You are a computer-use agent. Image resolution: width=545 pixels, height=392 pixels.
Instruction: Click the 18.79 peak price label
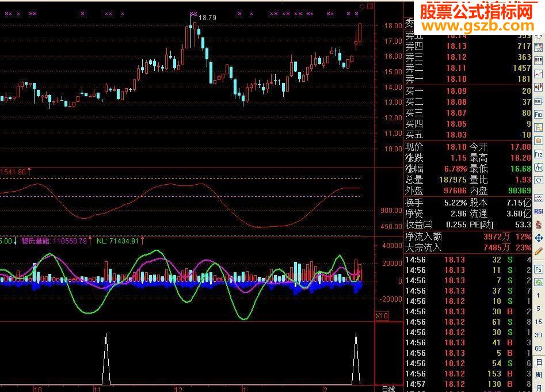(x=207, y=18)
